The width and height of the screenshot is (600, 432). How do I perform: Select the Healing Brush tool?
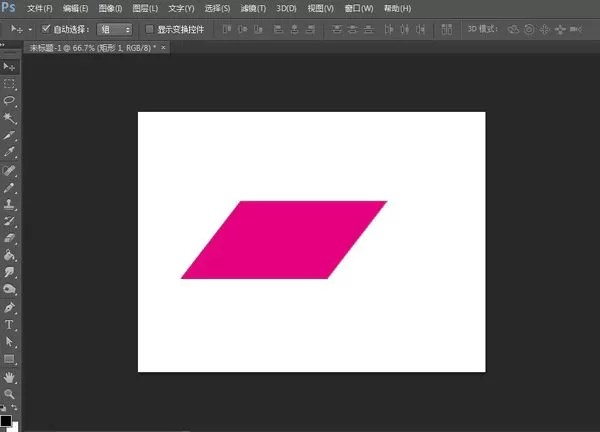coord(9,170)
